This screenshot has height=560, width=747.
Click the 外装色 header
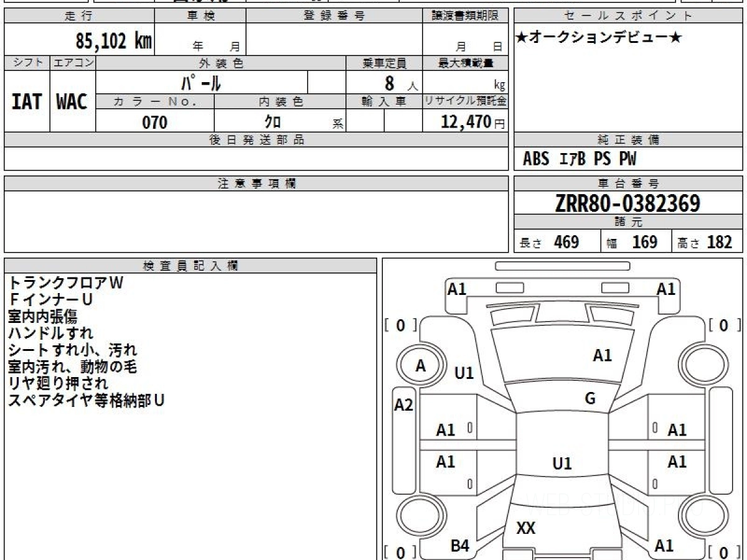click(221, 63)
